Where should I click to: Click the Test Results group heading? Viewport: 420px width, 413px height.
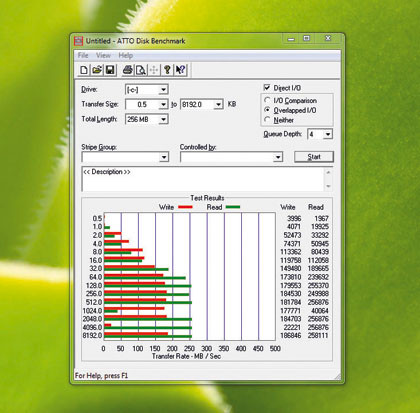click(207, 198)
